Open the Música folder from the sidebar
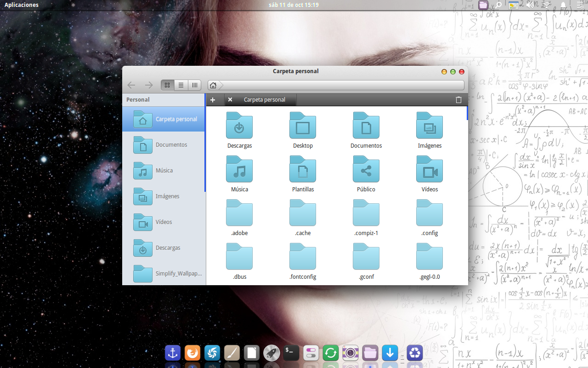 (x=164, y=170)
